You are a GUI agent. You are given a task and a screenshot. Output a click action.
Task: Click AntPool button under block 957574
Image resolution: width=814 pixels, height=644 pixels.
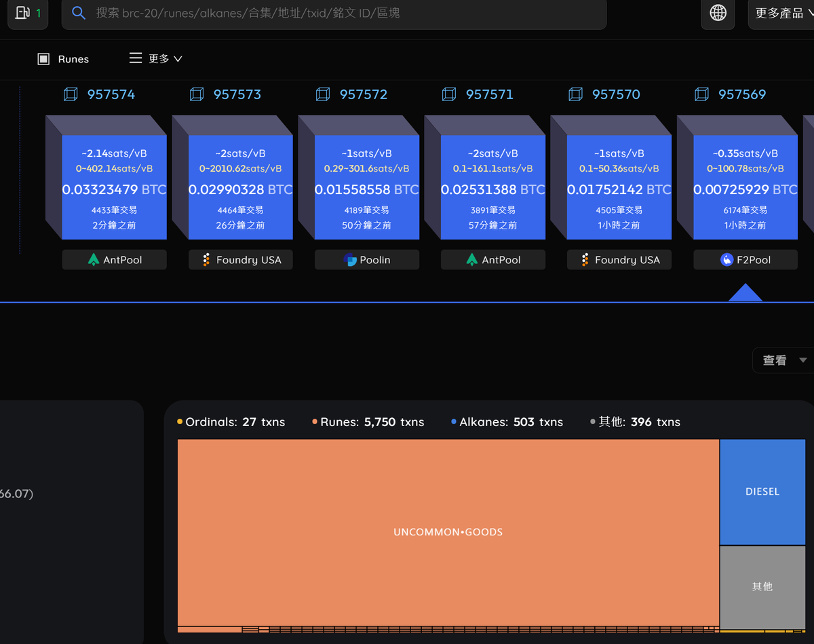tap(114, 260)
